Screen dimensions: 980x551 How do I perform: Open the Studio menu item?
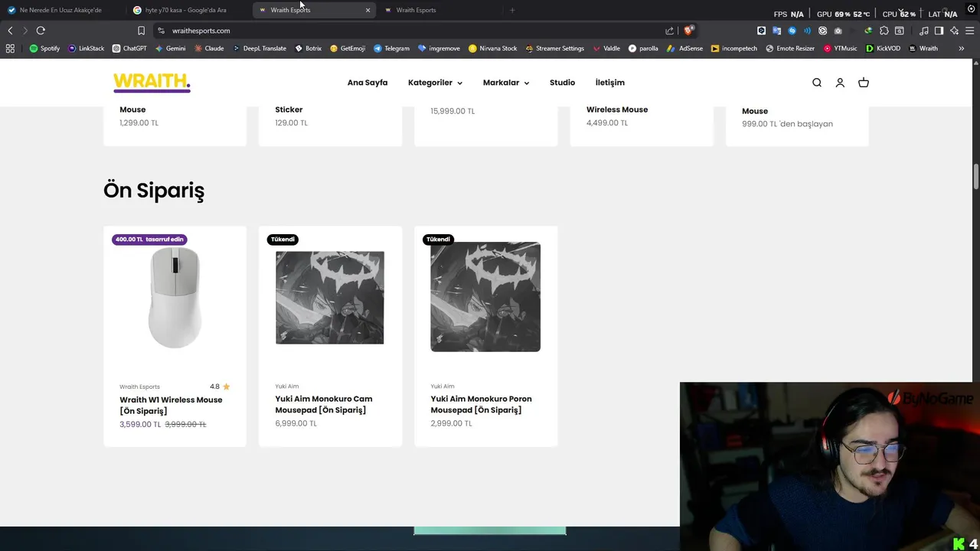point(562,83)
